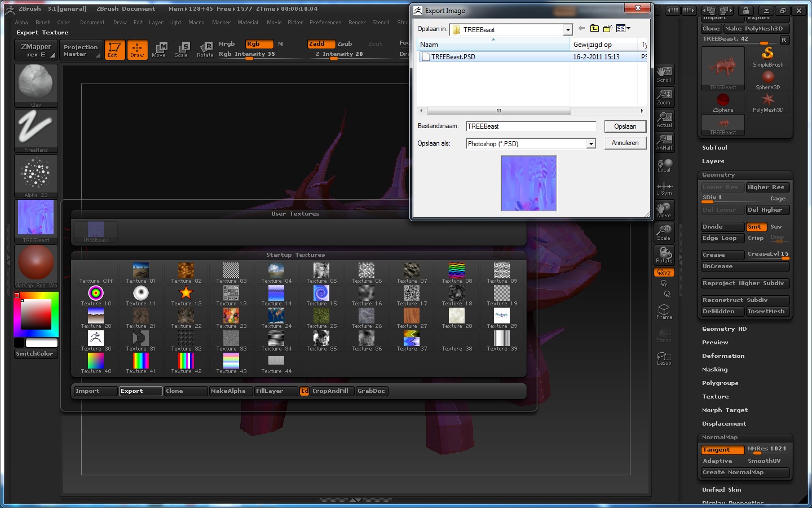Toggle Zadd sculpting mode
The height and width of the screenshot is (508, 812).
point(320,43)
